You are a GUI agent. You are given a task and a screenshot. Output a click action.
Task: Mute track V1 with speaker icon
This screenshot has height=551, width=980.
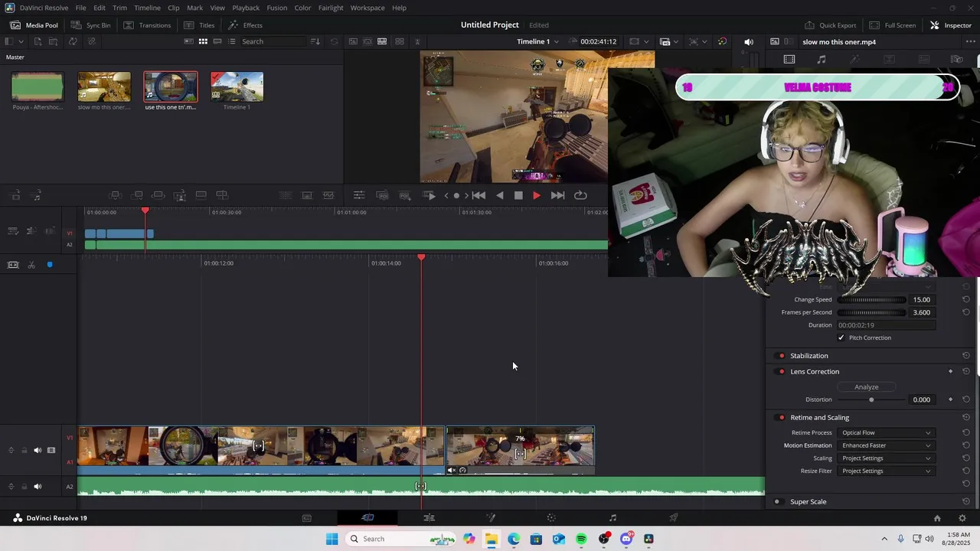click(x=38, y=450)
